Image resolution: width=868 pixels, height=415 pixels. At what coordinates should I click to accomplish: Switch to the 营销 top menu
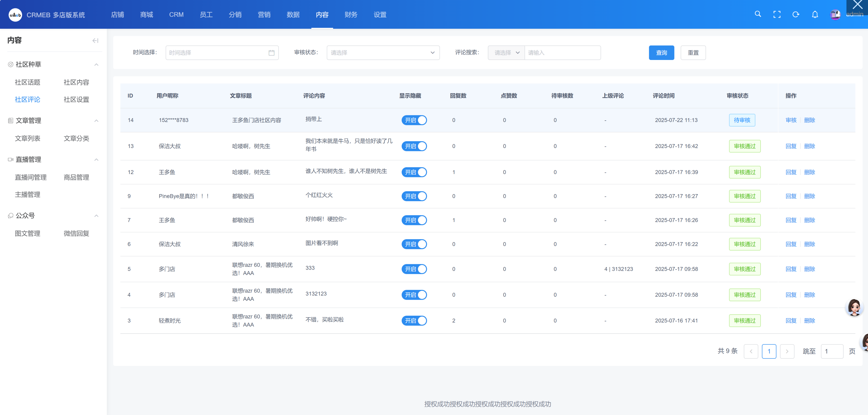coord(264,15)
